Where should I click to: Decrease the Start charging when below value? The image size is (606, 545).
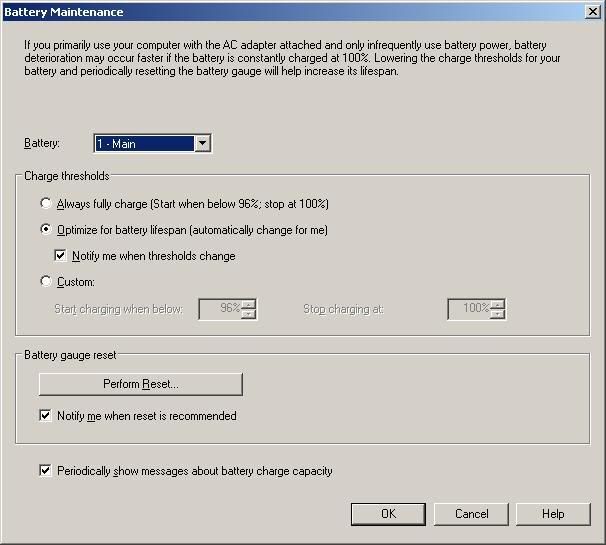pyautogui.click(x=249, y=314)
